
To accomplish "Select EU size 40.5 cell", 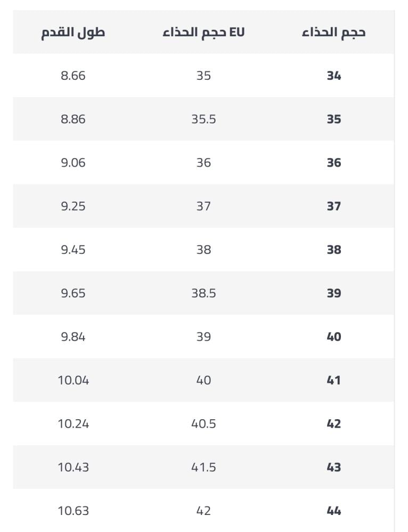I will pos(203,424).
